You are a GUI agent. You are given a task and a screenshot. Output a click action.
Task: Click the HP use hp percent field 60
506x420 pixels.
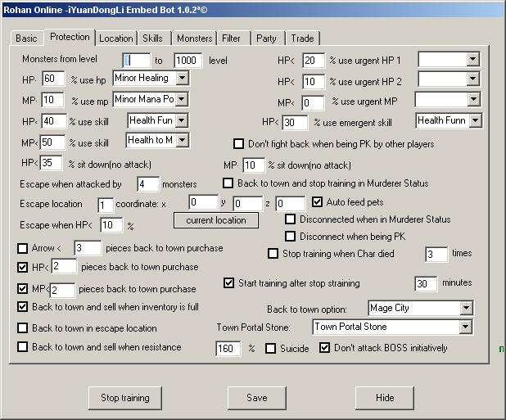coord(53,79)
